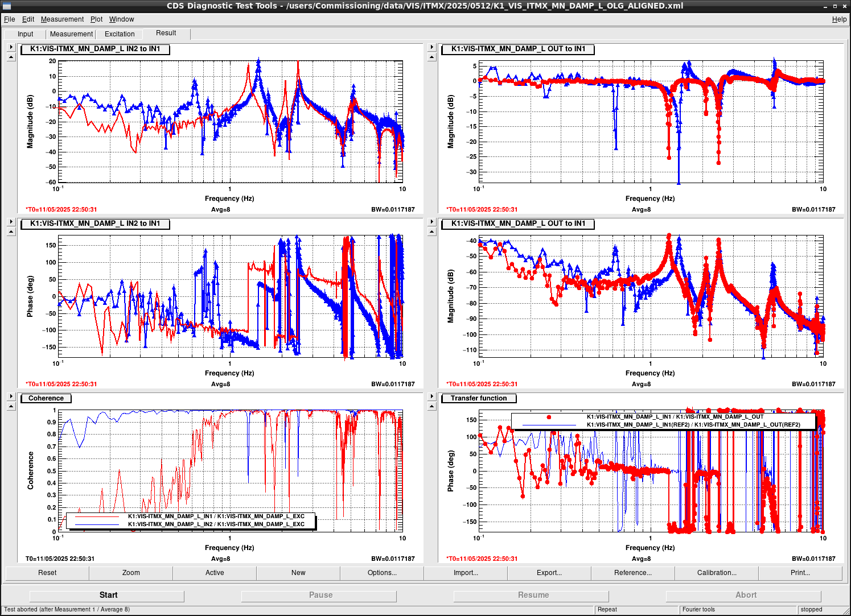The image size is (851, 616).
Task: Click status text 'Test aborted (after Measurement 1 / Average 8)'
Action: pos(67,609)
